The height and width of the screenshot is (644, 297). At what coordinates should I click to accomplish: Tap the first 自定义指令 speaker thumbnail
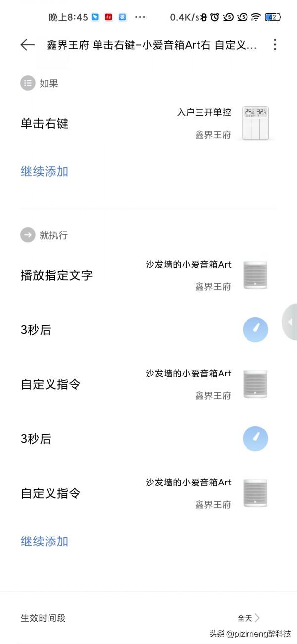pyautogui.click(x=255, y=384)
